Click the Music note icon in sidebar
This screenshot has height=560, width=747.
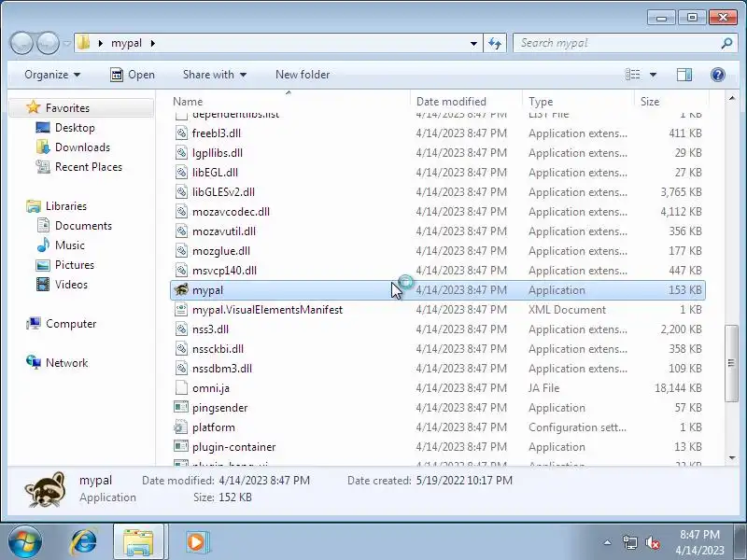pos(43,245)
